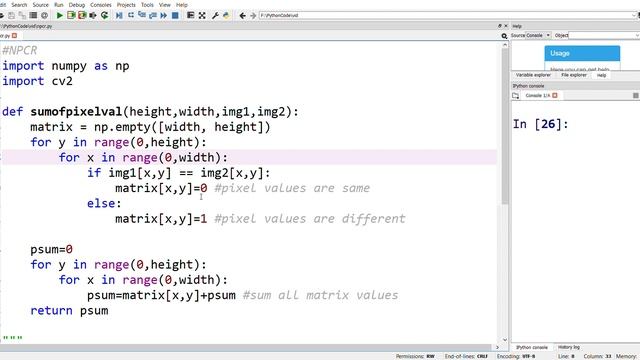
Task: Click the horizontal scrollbar right arrow
Action: (497, 347)
